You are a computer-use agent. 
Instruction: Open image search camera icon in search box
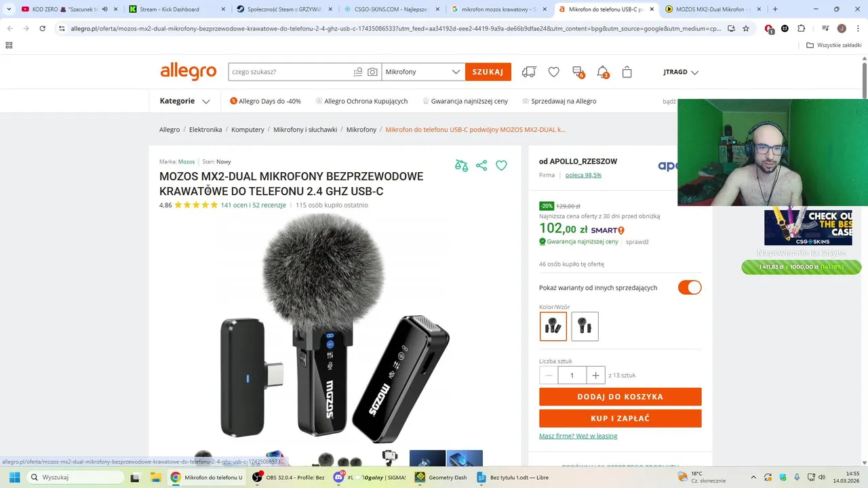(372, 72)
